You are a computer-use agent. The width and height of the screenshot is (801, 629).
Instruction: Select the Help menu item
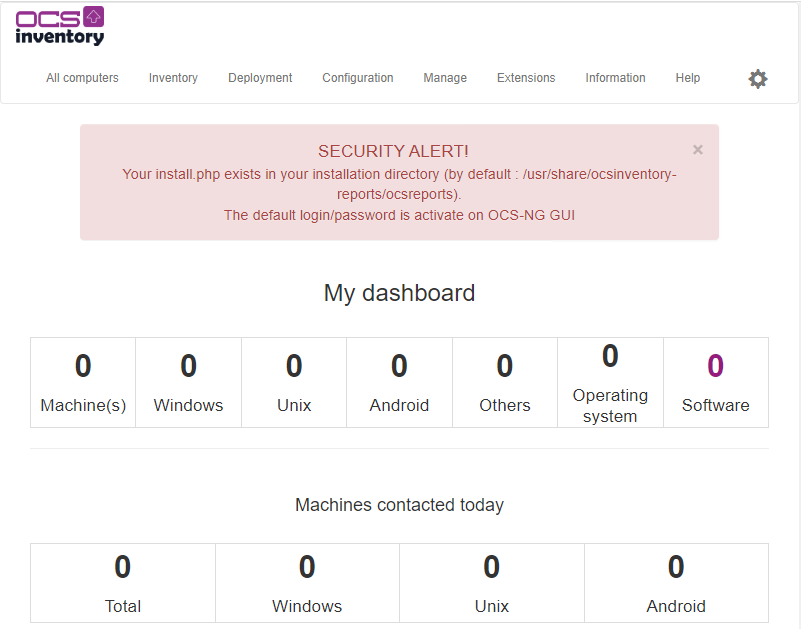688,78
